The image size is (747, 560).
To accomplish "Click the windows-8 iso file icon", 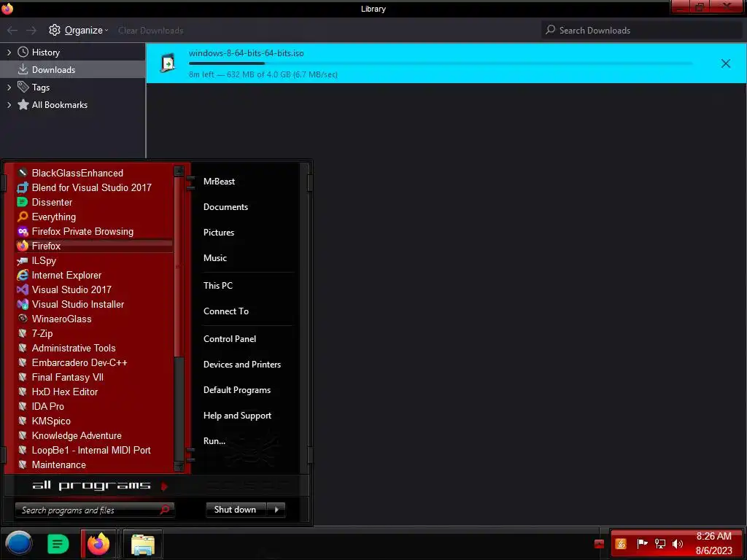I will (168, 63).
